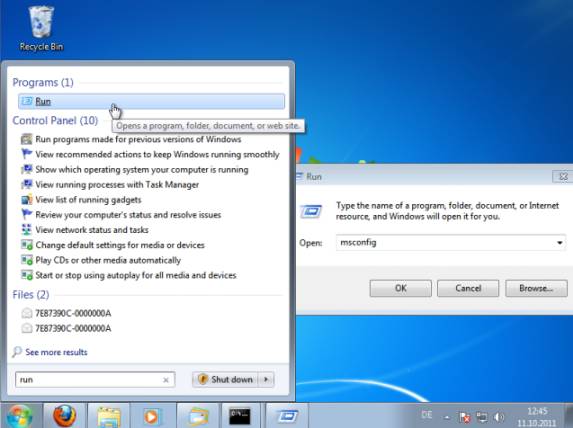Viewport: 573px width, 428px height.
Task: Click the Shut down button
Action: coord(225,380)
